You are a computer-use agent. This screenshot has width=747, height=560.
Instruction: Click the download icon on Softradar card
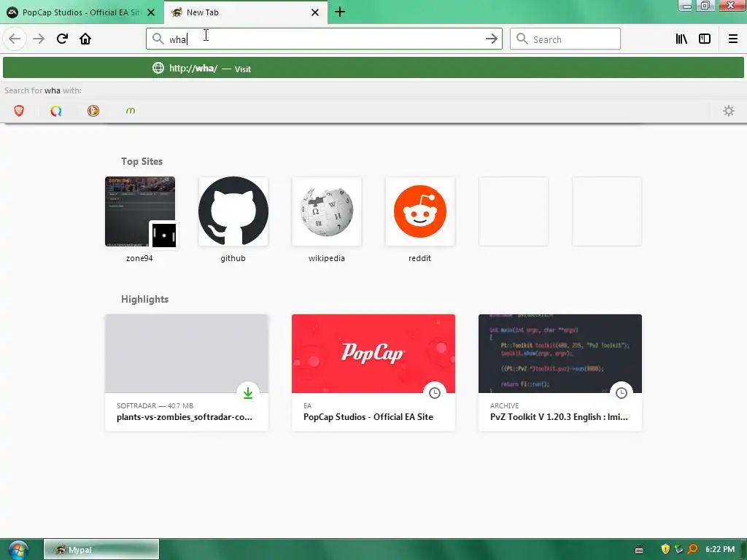248,393
